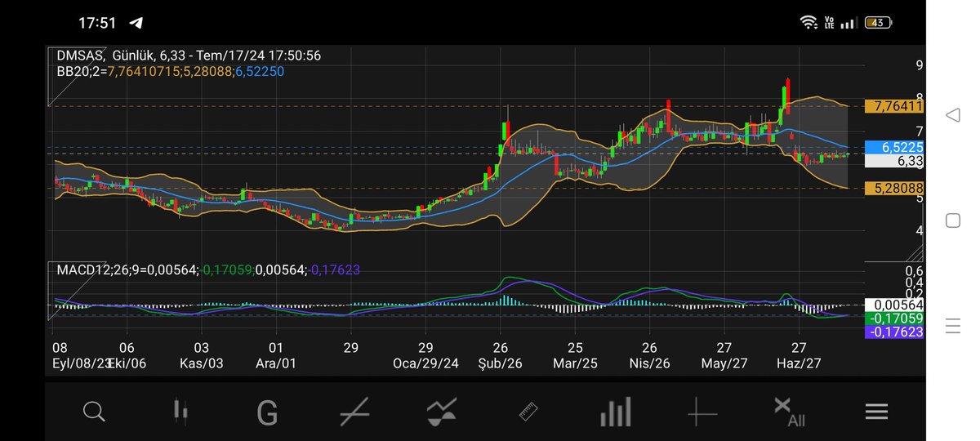Tap the Kas/03 date axis label
Viewport: 980px width, 441px height.
pos(202,363)
